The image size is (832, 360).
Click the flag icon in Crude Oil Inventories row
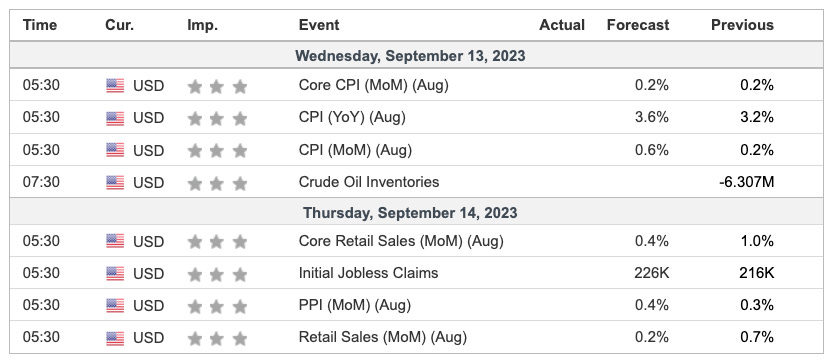[x=115, y=183]
